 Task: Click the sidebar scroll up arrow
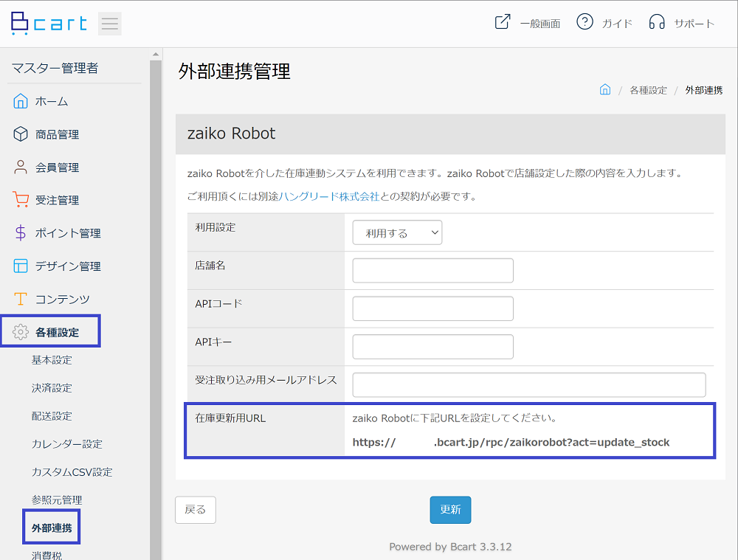click(156, 54)
